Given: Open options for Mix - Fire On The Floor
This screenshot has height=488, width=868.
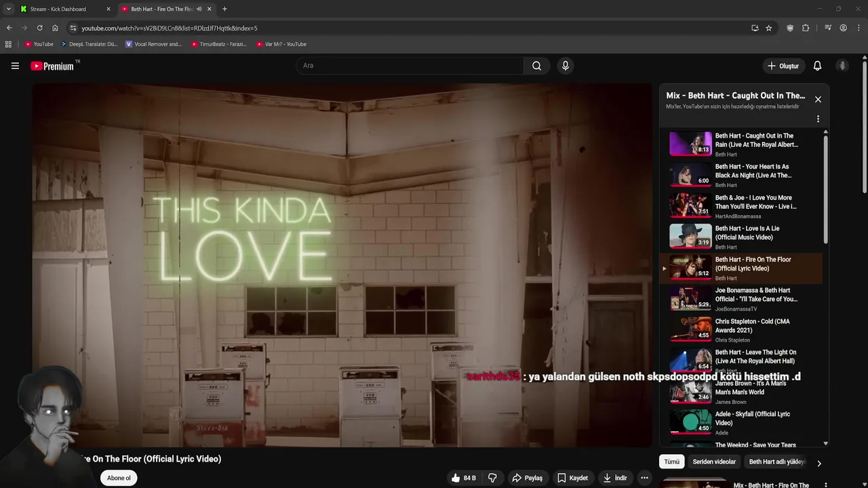Looking at the screenshot, I should click(825, 485).
